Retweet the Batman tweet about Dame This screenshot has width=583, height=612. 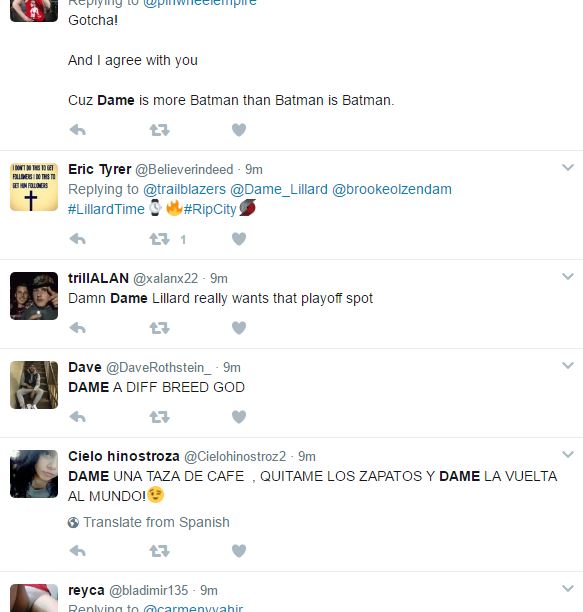coord(159,130)
